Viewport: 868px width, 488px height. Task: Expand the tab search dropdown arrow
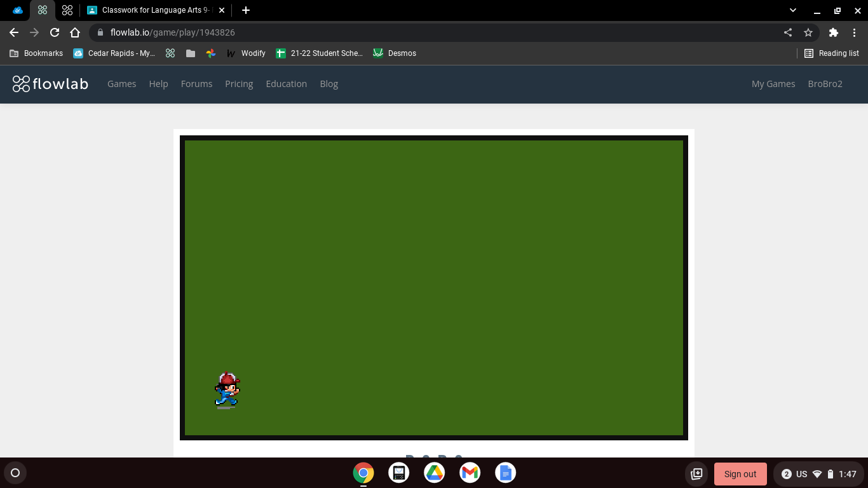(x=793, y=10)
